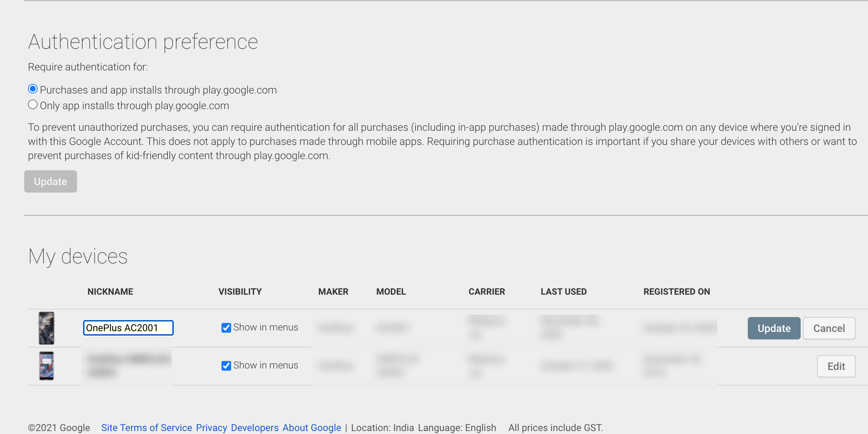The height and width of the screenshot is (434, 868).
Task: Toggle first device Show in menus checkbox
Action: coord(226,328)
